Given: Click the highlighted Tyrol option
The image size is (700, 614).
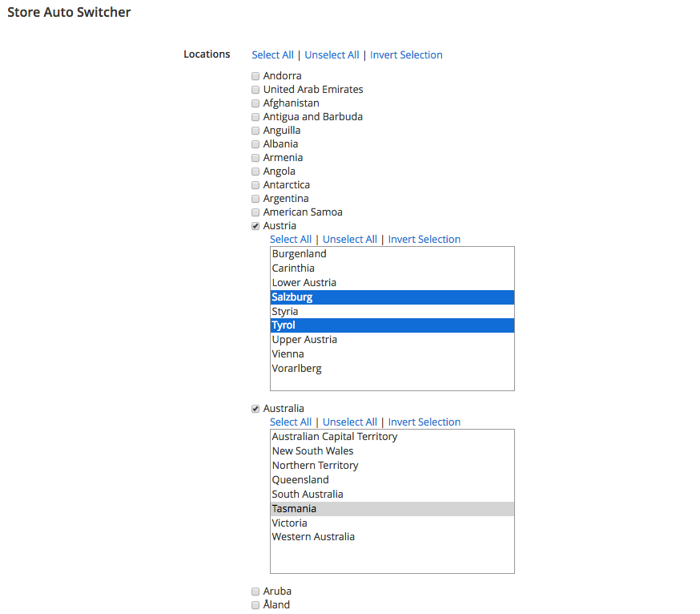Looking at the screenshot, I should [392, 325].
